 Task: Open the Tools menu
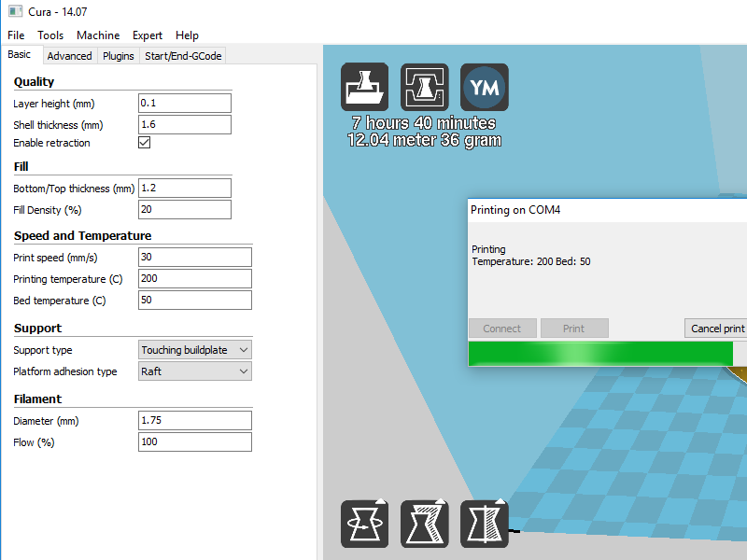pyautogui.click(x=50, y=35)
